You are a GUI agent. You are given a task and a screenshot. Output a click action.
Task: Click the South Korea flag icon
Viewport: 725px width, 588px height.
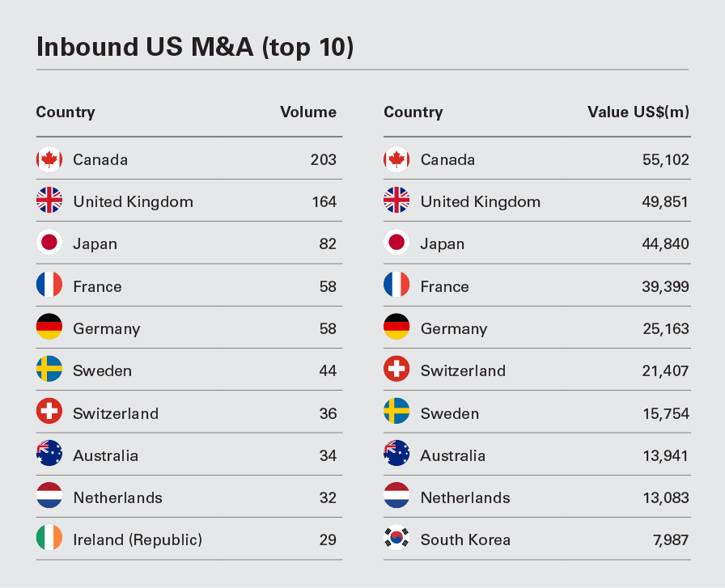click(396, 539)
